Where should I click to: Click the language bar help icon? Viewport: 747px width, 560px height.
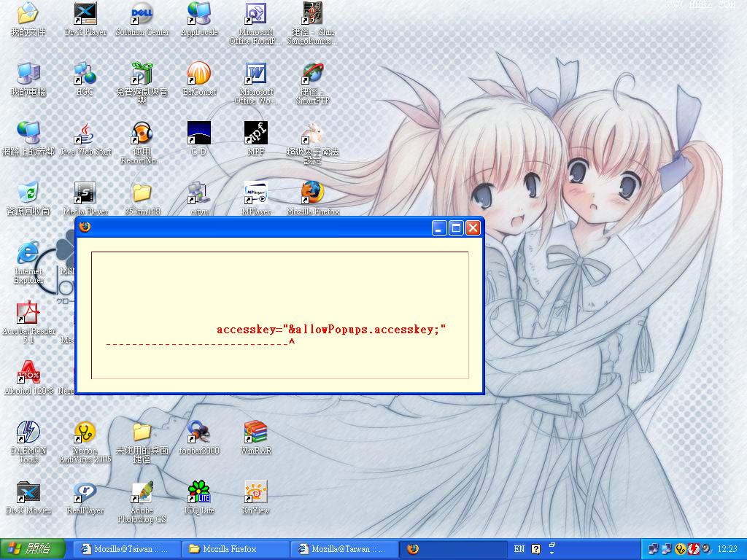click(x=535, y=550)
